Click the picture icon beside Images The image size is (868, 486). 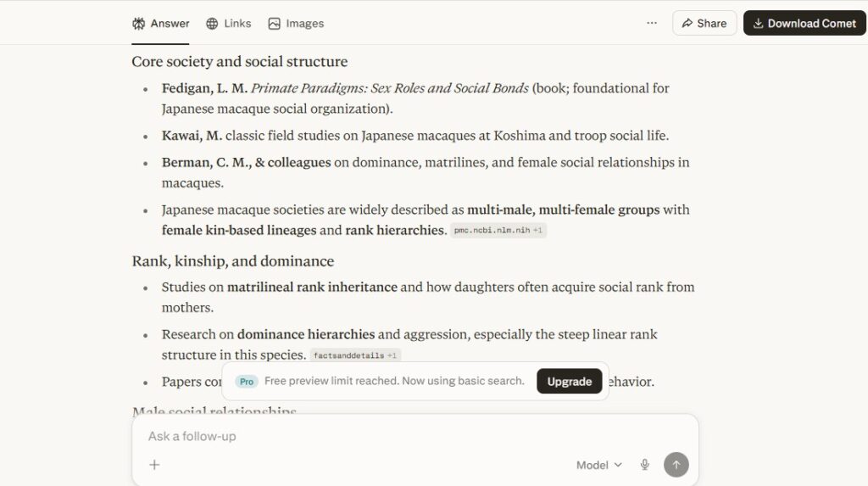[x=274, y=23]
